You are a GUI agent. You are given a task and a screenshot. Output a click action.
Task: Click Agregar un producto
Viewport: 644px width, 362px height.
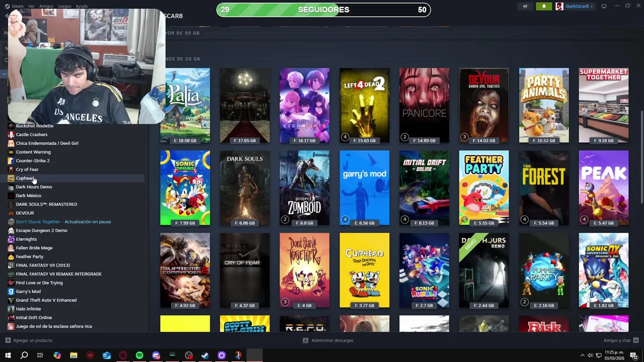(x=33, y=340)
